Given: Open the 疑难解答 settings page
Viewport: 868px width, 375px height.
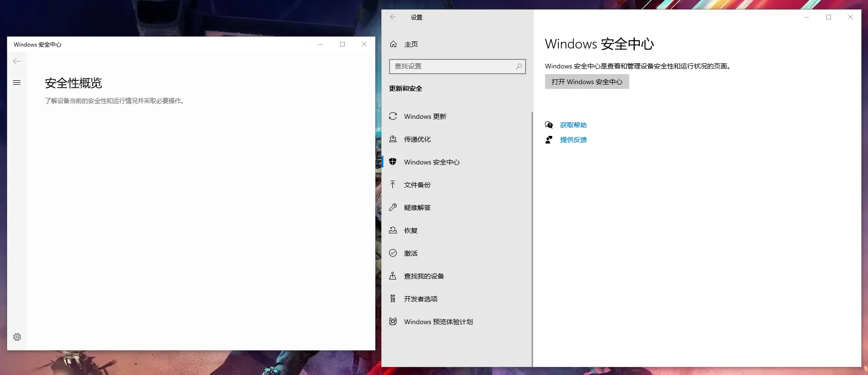Looking at the screenshot, I should click(417, 208).
